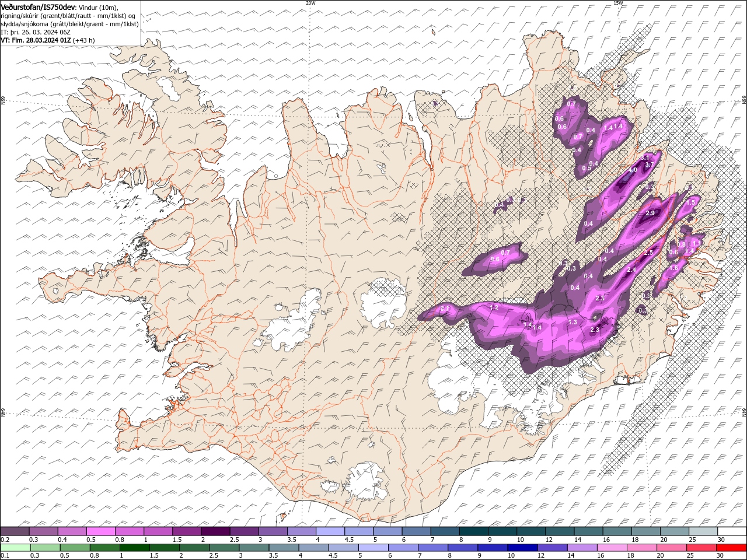Click rain legend swatch between 8 and 9
The width and height of the screenshot is (747, 560).
(x=463, y=548)
